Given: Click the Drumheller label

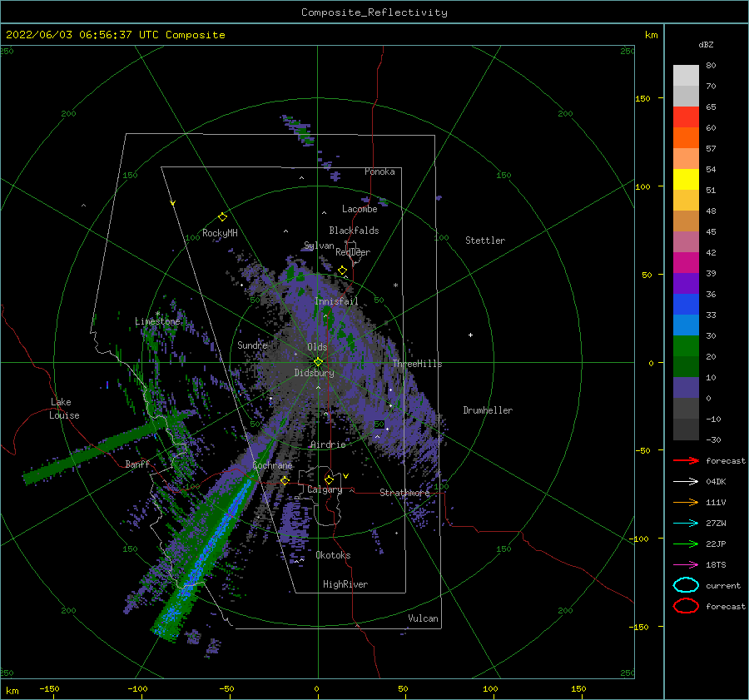Looking at the screenshot, I should coord(487,410).
